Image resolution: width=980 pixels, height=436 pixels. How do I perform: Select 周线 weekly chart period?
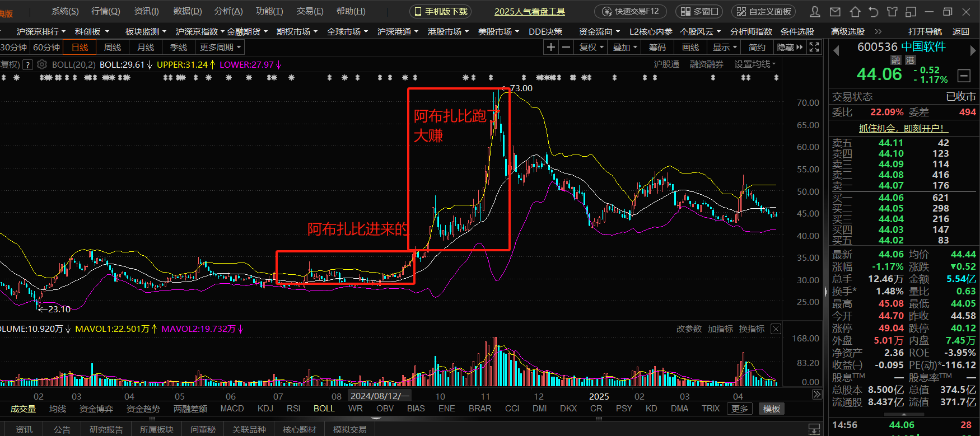(113, 47)
